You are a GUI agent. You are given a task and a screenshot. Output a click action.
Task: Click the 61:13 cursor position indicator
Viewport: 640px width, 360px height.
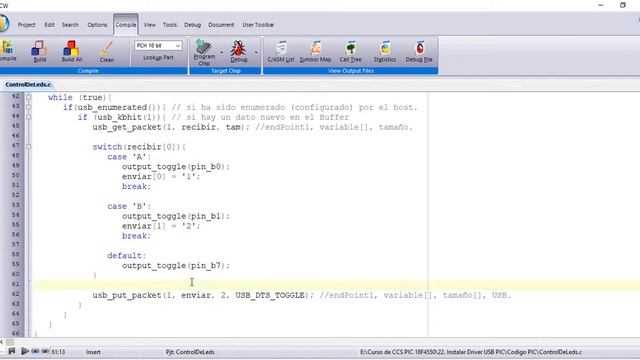pyautogui.click(x=58, y=352)
